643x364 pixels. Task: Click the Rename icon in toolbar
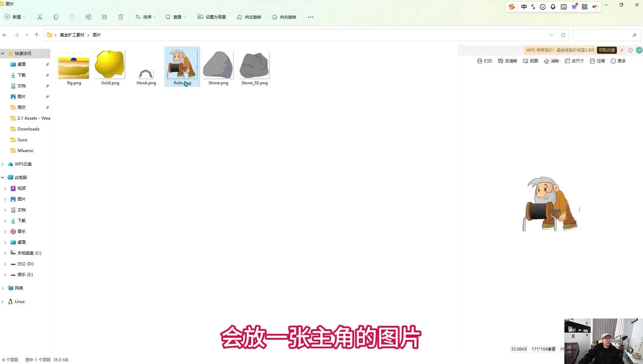(88, 17)
